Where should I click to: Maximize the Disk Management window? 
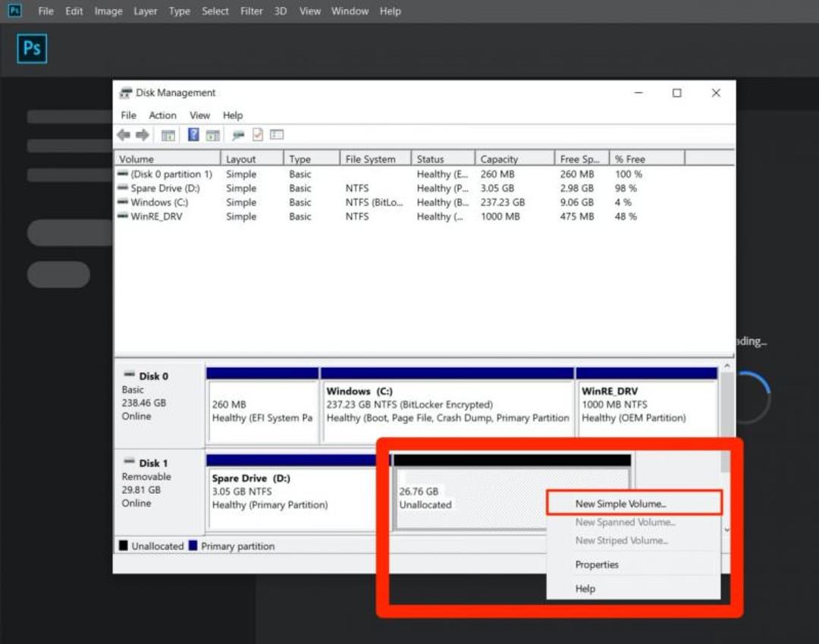click(x=677, y=93)
